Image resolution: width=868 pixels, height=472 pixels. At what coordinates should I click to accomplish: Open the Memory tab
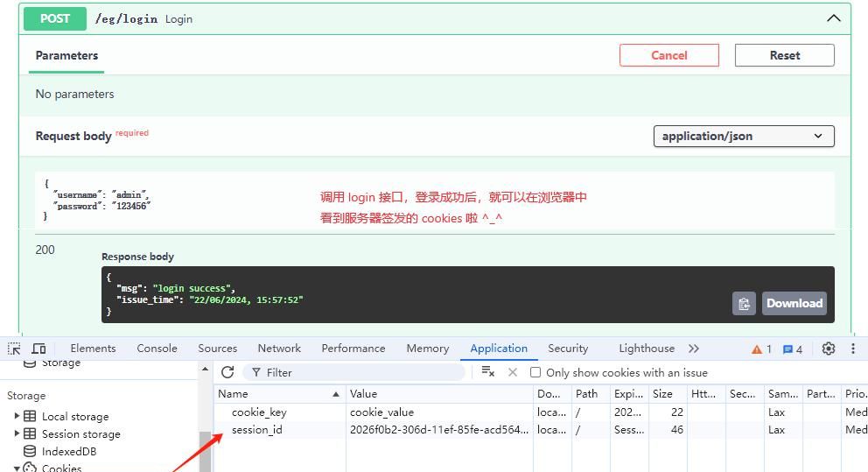click(x=427, y=349)
